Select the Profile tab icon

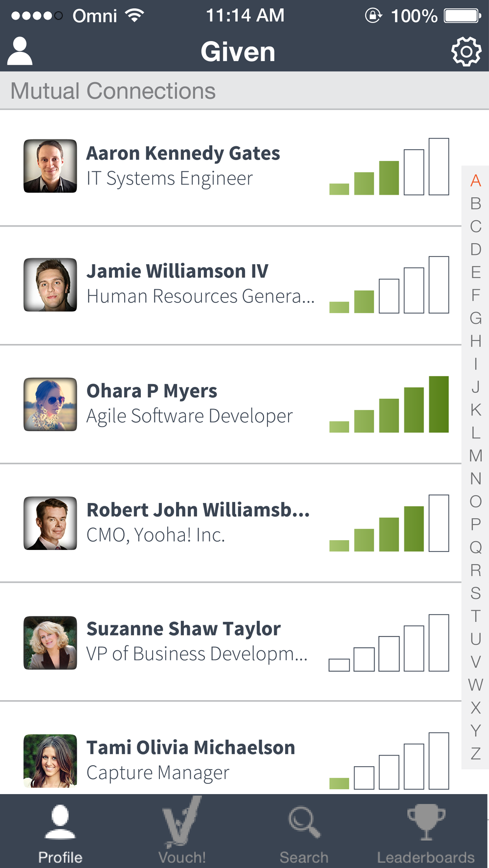click(60, 832)
